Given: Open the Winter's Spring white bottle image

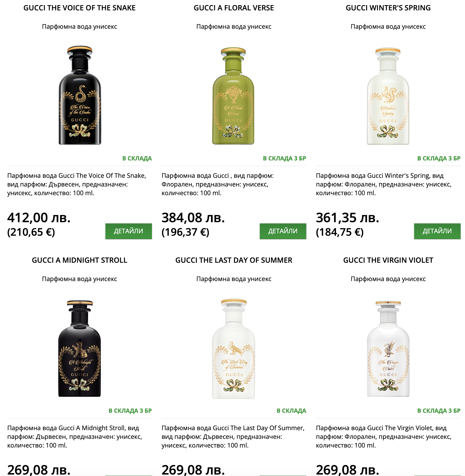Looking at the screenshot, I should pyautogui.click(x=388, y=96).
